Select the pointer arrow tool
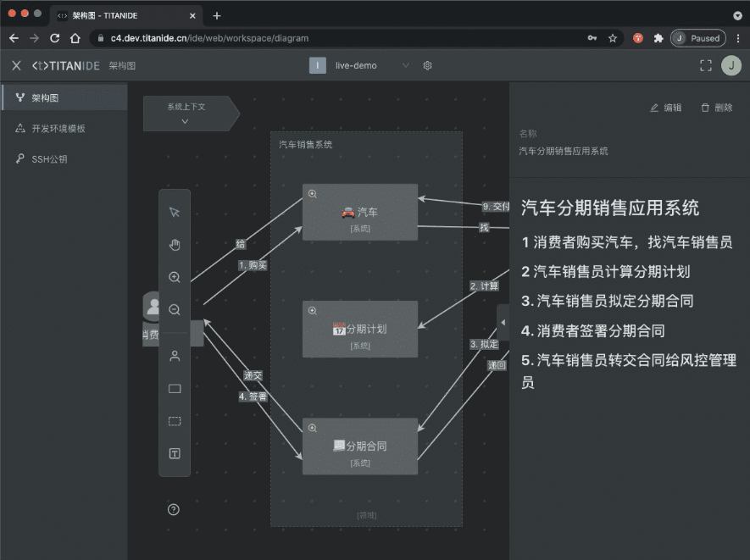The width and height of the screenshot is (750, 560). point(175,213)
